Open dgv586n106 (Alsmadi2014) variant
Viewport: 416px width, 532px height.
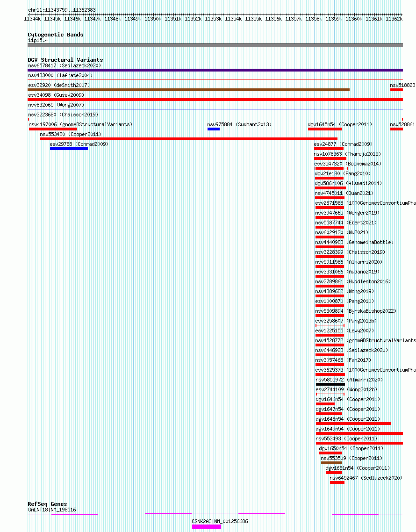(349, 184)
